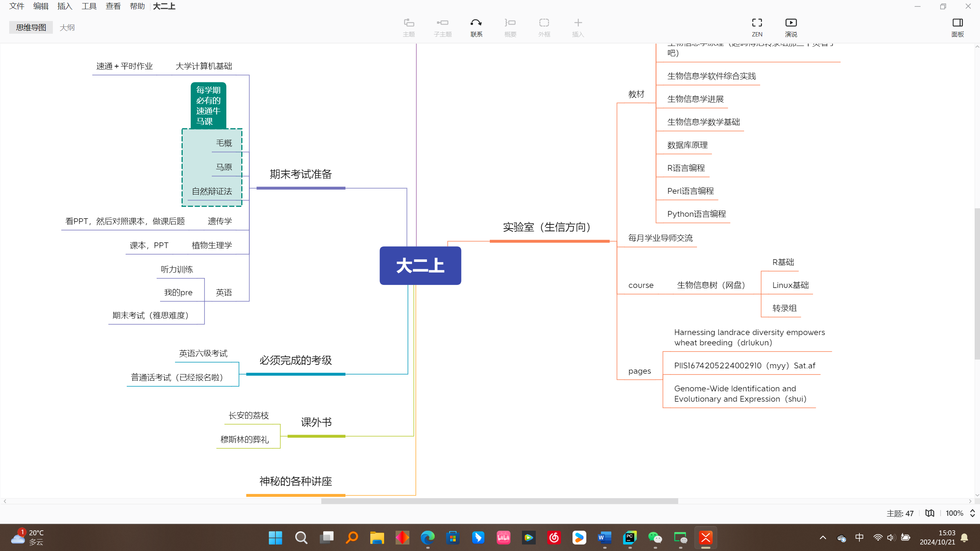Show hidden system tray icons
The height and width of the screenshot is (551, 980).
pos(822,537)
